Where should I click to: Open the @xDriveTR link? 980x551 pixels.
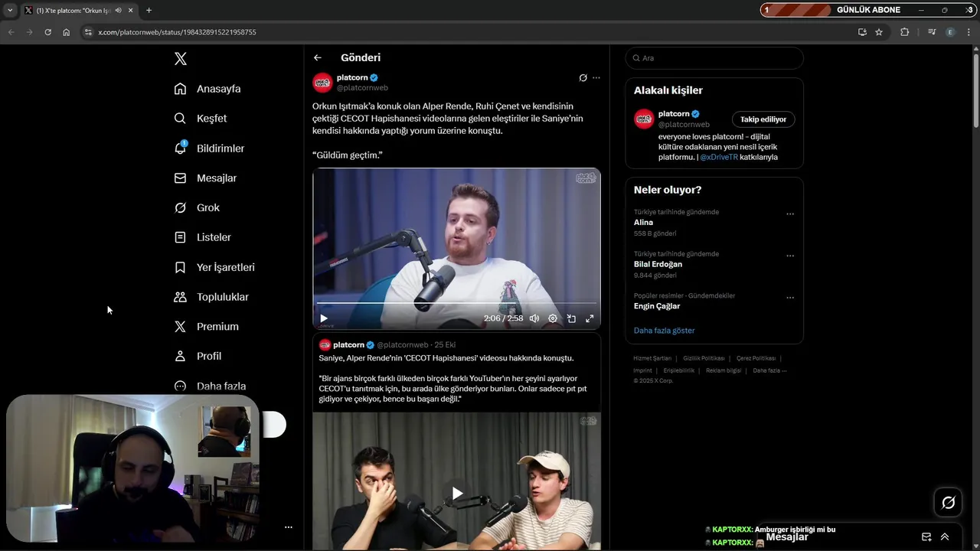pyautogui.click(x=719, y=157)
